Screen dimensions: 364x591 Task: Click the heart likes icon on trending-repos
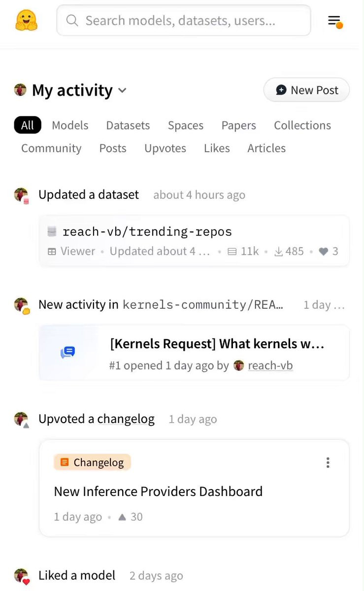[323, 252]
